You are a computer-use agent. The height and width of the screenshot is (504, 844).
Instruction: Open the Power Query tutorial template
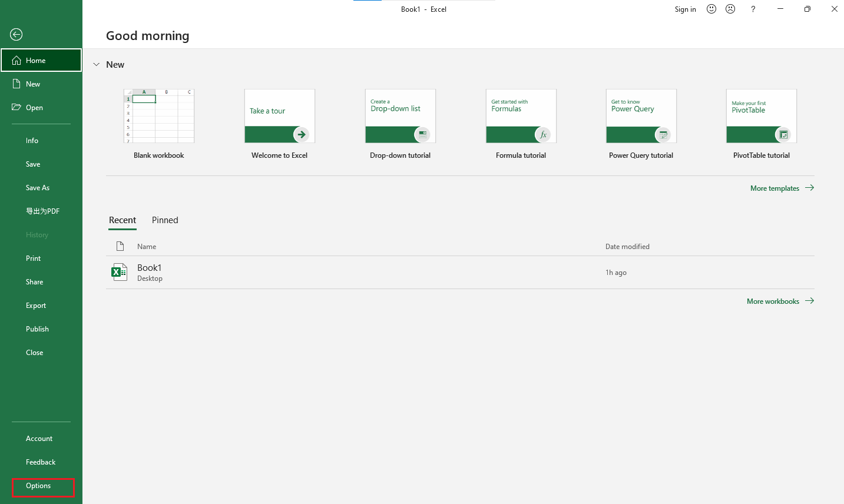(x=641, y=116)
